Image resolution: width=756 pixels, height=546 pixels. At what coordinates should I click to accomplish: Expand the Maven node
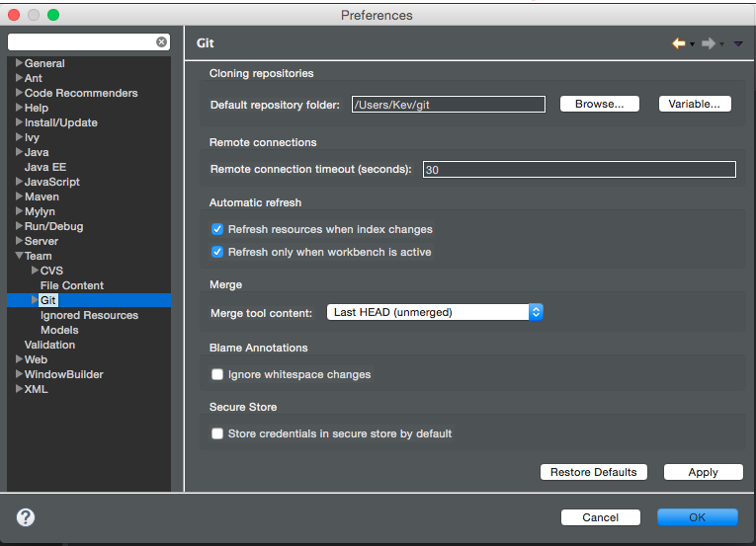20,196
